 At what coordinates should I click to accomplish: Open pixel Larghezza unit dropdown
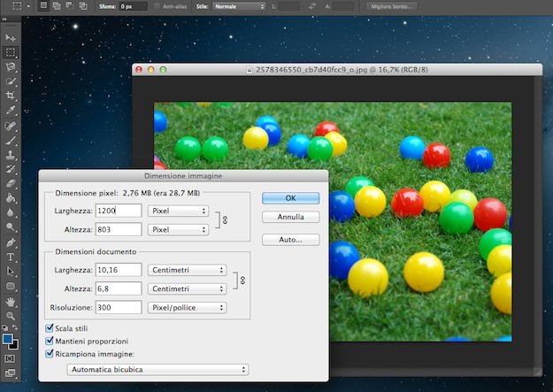click(178, 211)
